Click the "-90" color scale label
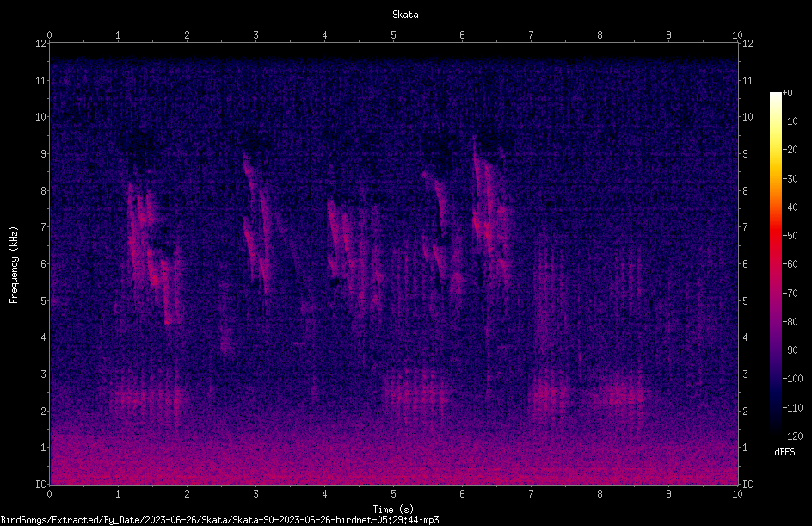812x526 pixels. (x=790, y=350)
